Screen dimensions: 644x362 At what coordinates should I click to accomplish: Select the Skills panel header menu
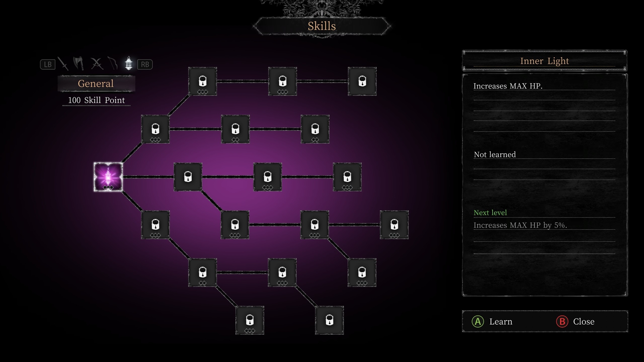pyautogui.click(x=322, y=25)
